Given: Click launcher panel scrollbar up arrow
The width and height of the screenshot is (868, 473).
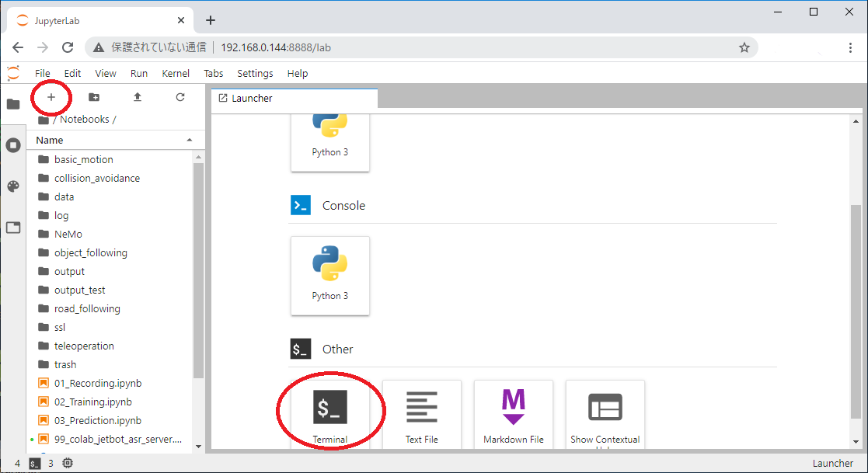Looking at the screenshot, I should [856, 121].
